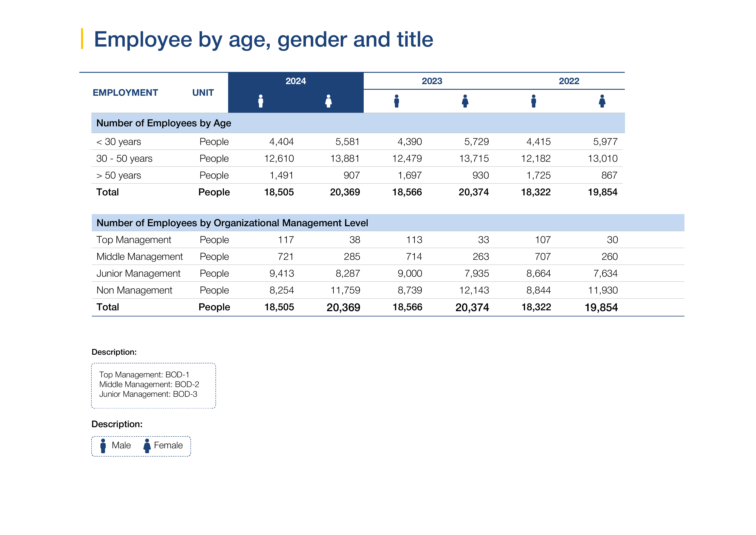Viewport: 756px width, 535px height.
Task: Select the 'Number of Employees by Organizational Management Level' header
Action: point(388,223)
